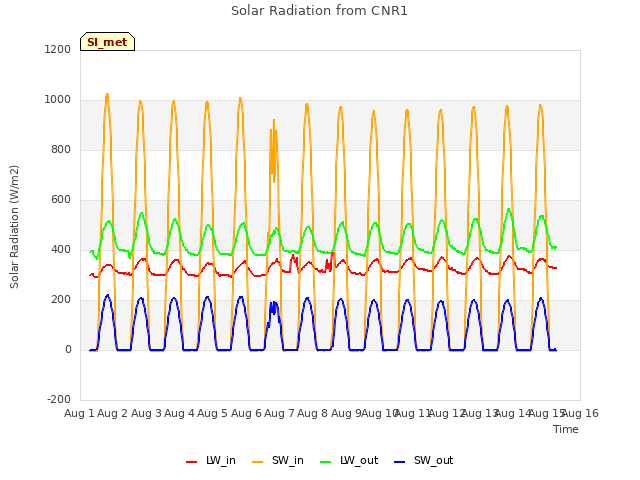Click the blue SW_out legend line swatch
The width and height of the screenshot is (640, 480).
pyautogui.click(x=400, y=462)
